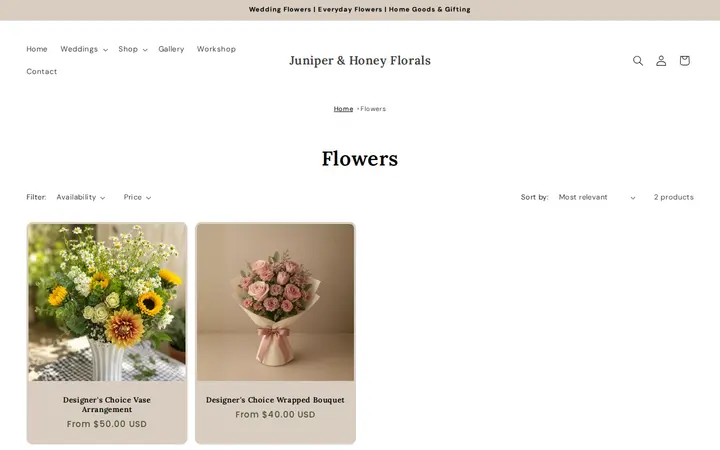
Task: Expand the Availability filter
Action: (81, 197)
